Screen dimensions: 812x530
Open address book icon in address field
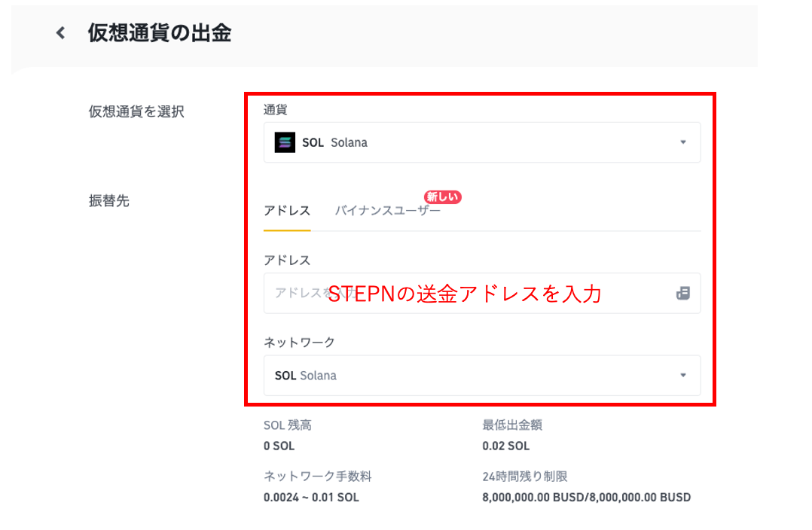pos(682,294)
